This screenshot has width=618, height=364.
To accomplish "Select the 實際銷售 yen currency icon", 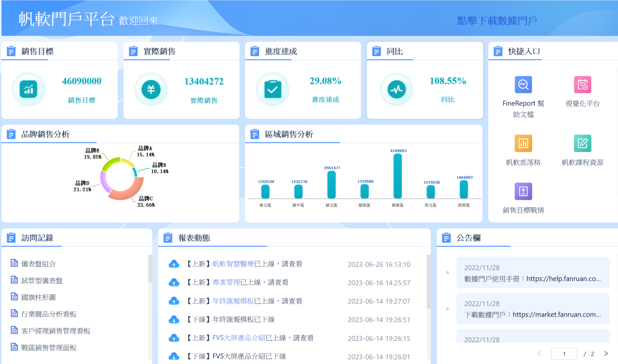I will [151, 89].
